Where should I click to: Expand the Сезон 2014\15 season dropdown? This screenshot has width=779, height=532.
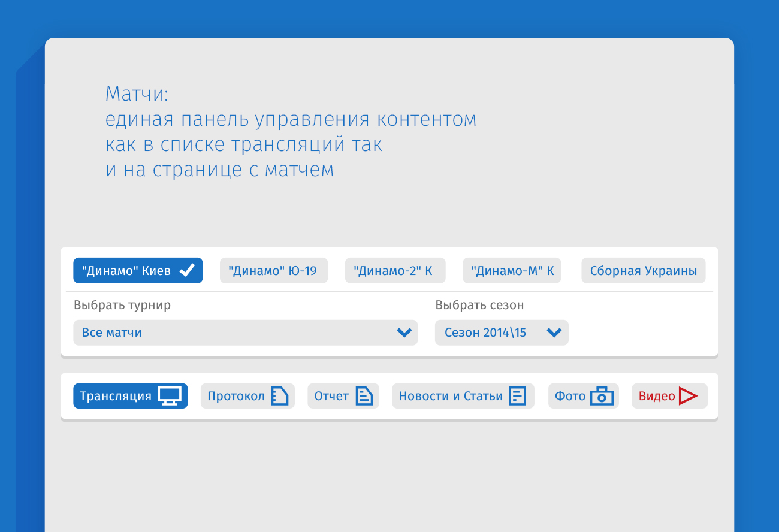[501, 332]
